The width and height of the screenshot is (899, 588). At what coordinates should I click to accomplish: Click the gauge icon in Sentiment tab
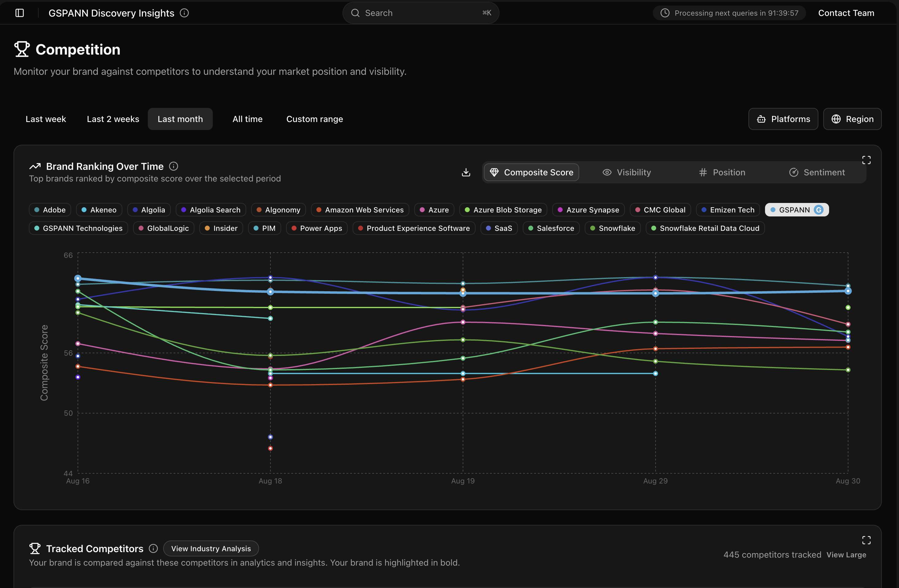point(794,172)
